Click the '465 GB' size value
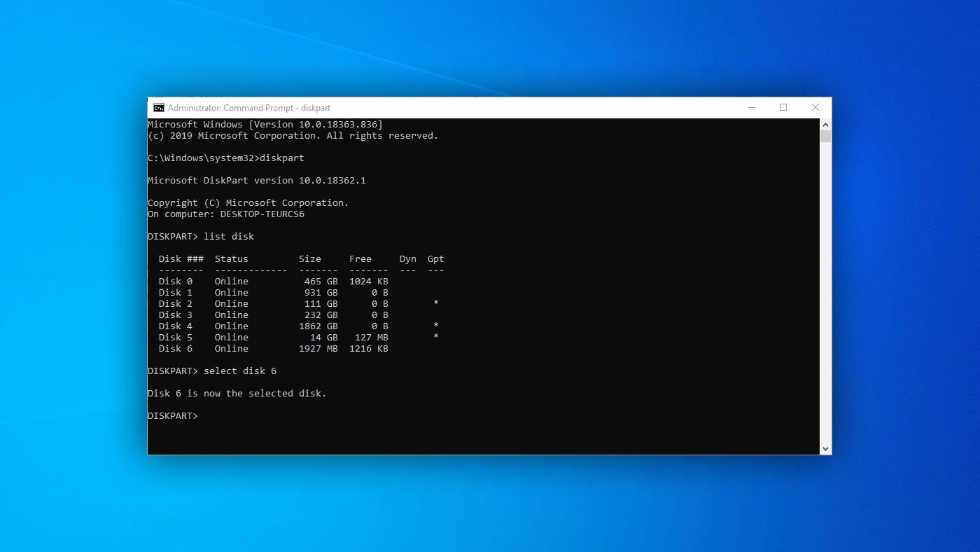 pyautogui.click(x=321, y=281)
